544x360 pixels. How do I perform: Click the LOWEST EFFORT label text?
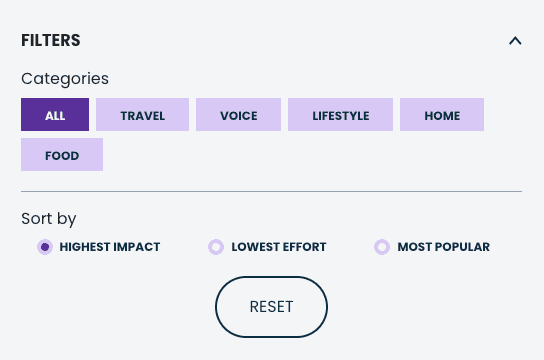tap(279, 247)
